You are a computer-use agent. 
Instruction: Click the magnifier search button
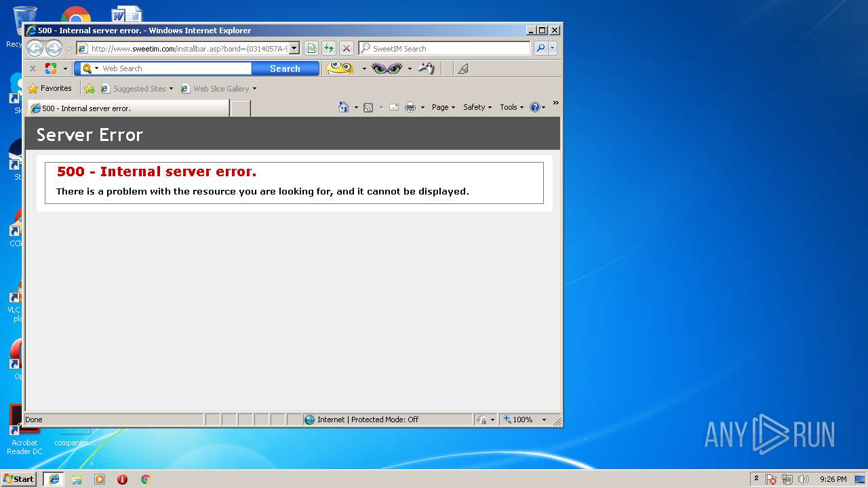(x=540, y=48)
